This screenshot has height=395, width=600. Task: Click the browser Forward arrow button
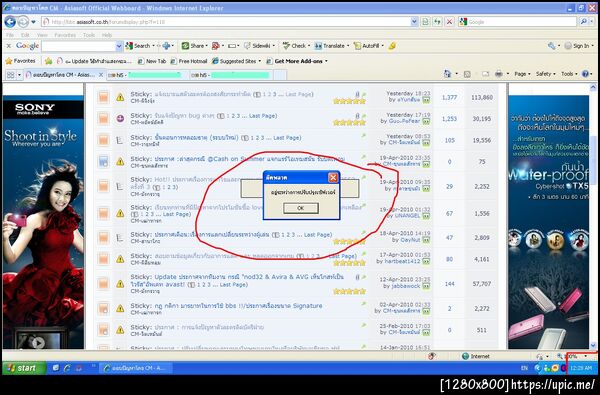tap(23, 22)
